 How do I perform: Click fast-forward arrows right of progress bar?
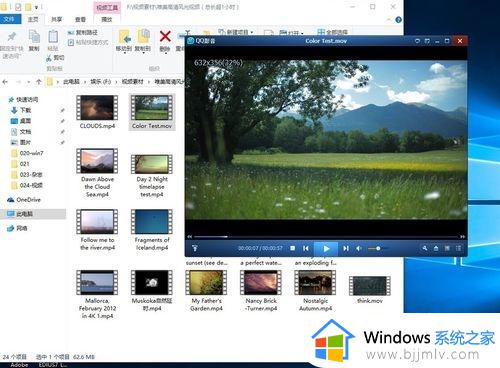(x=463, y=237)
